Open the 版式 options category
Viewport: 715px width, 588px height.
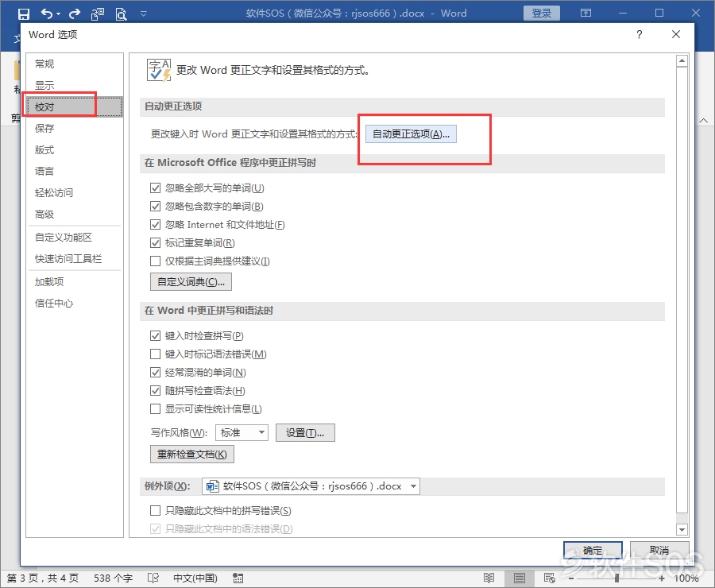(75, 149)
